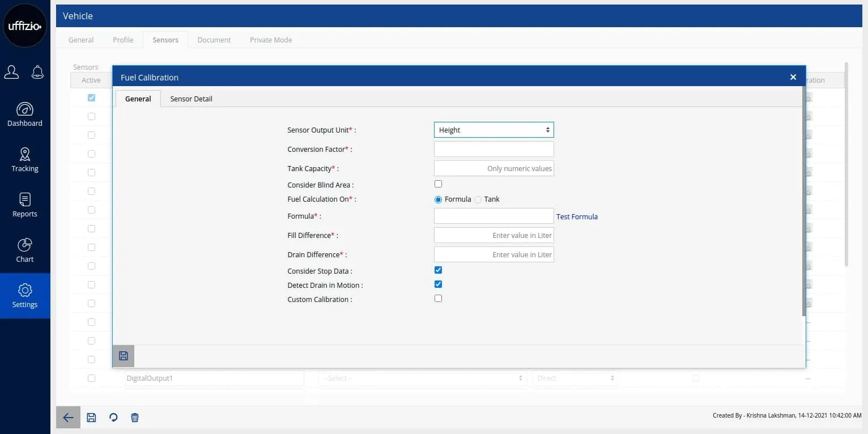
Task: Uncheck Consider Stop Data checkbox
Action: pos(438,270)
